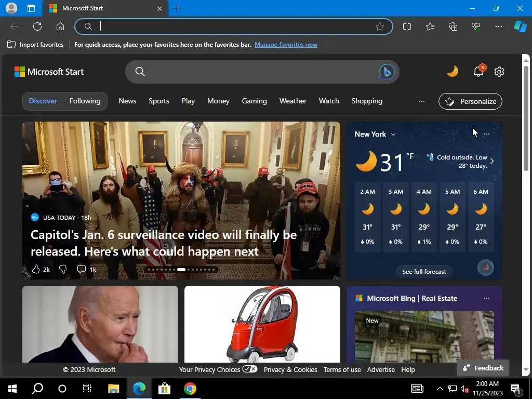This screenshot has height=399, width=532.
Task: Open the Biden photo news card
Action: tap(100, 324)
